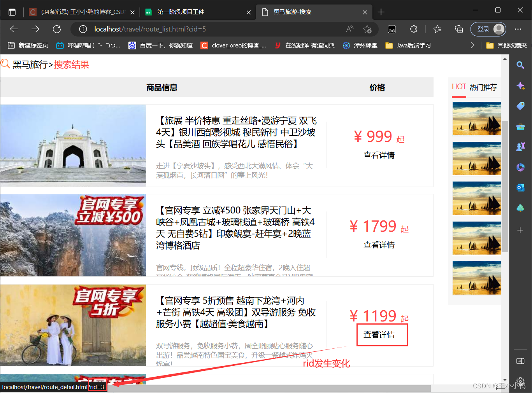This screenshot has height=393, width=532.
Task: Click the 张家界 mountain route image
Action: coord(73,235)
